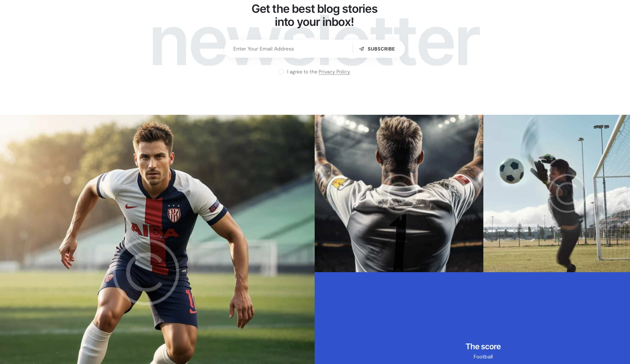Tick the privacy policy agreement checkbox
The image size is (630, 364).
click(x=281, y=72)
